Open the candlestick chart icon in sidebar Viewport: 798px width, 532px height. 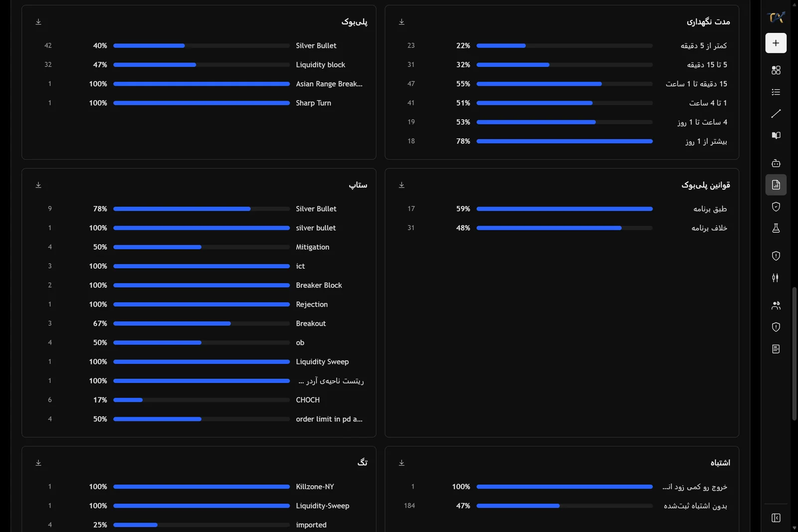(776, 278)
